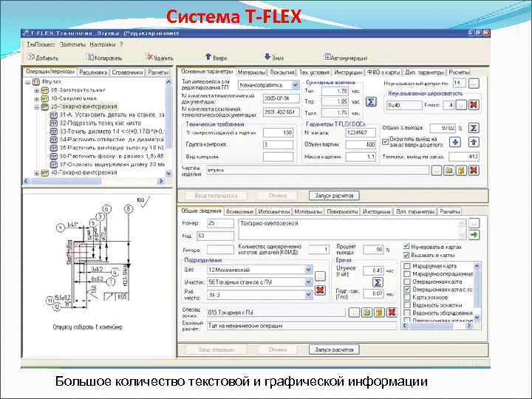Enable Карта эскизов checkbox

pos(407,297)
